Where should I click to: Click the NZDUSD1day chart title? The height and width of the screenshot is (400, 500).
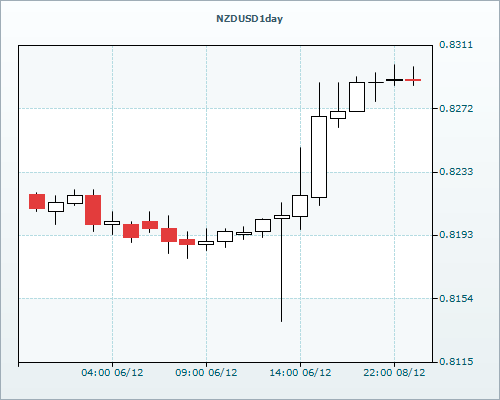pos(249,19)
